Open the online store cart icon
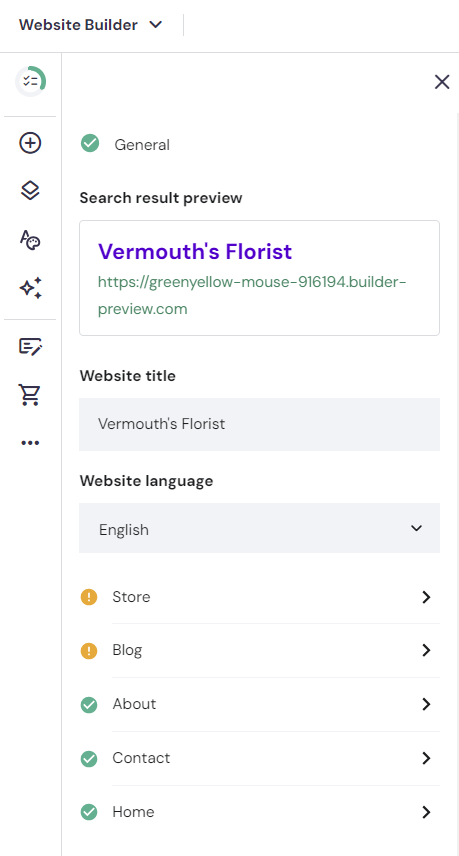 [x=30, y=395]
